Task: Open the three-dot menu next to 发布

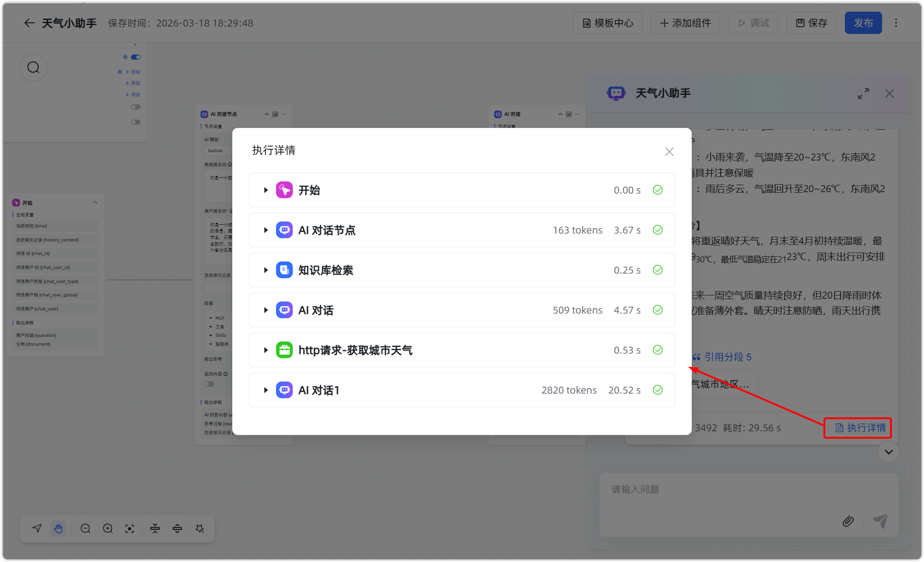Action: click(896, 22)
